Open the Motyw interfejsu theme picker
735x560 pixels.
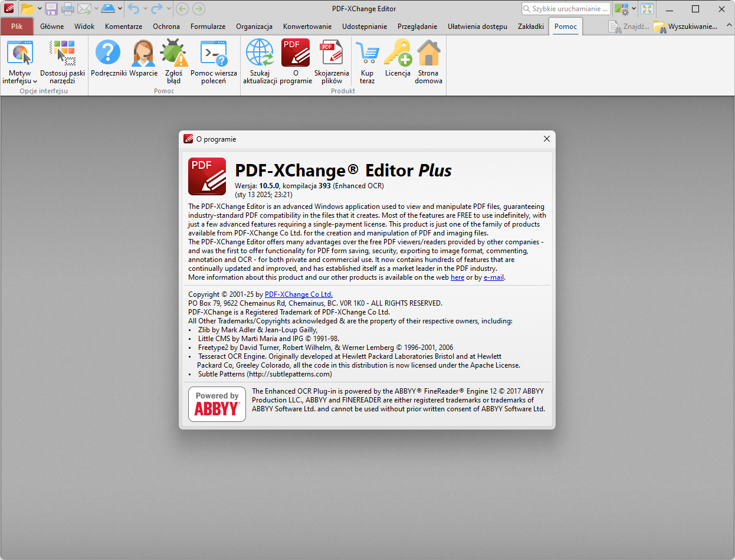(x=20, y=62)
